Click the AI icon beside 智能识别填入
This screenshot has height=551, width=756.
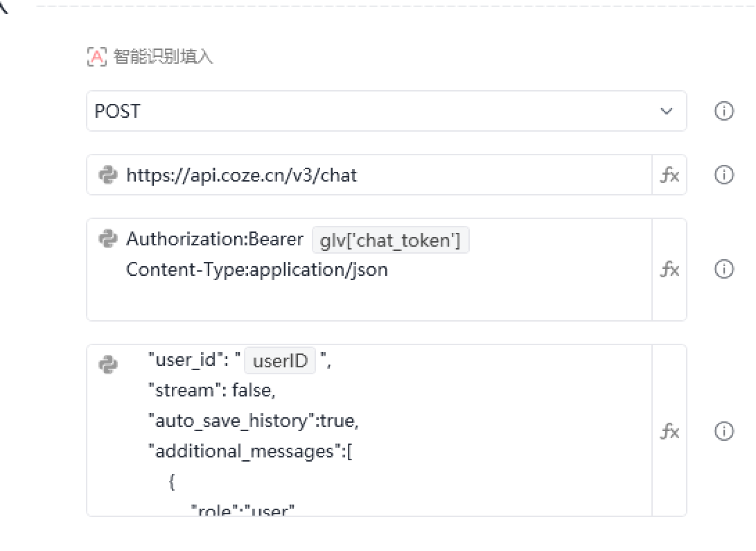[x=97, y=56]
